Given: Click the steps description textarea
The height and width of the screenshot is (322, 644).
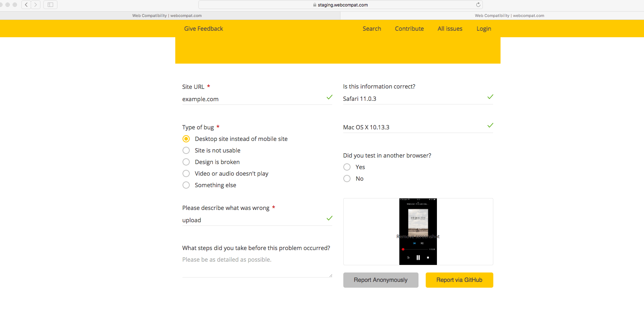Looking at the screenshot, I should pos(257,266).
